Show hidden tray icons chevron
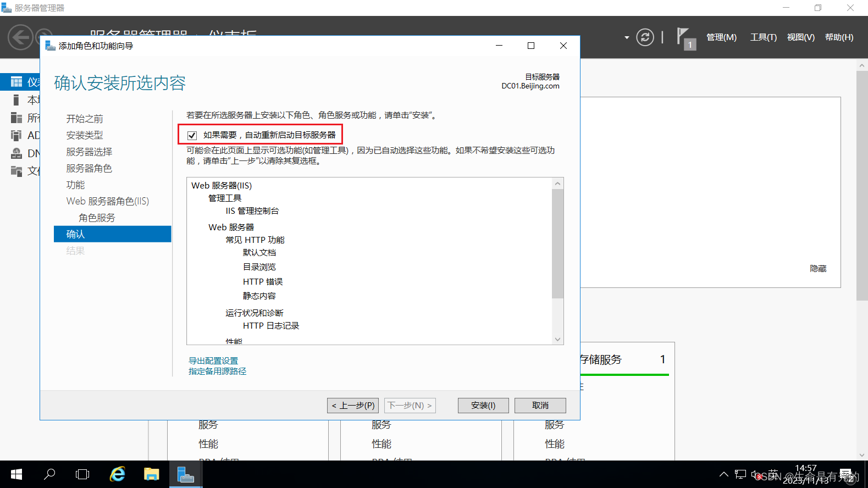 (724, 474)
